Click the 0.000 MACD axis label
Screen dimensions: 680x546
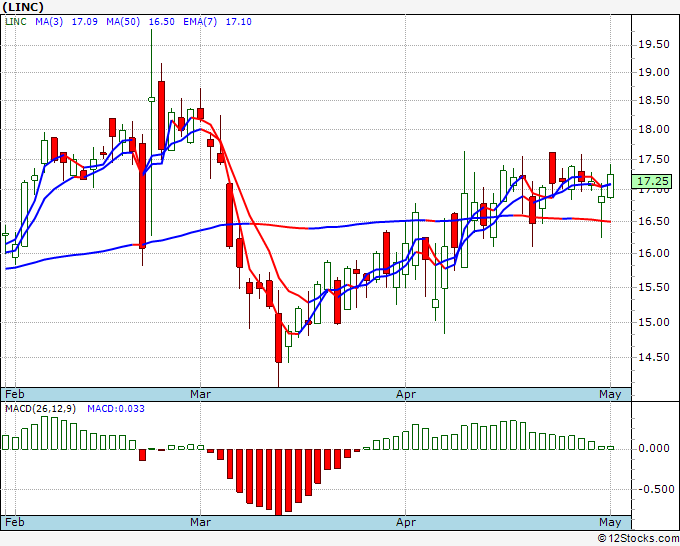pos(654,448)
